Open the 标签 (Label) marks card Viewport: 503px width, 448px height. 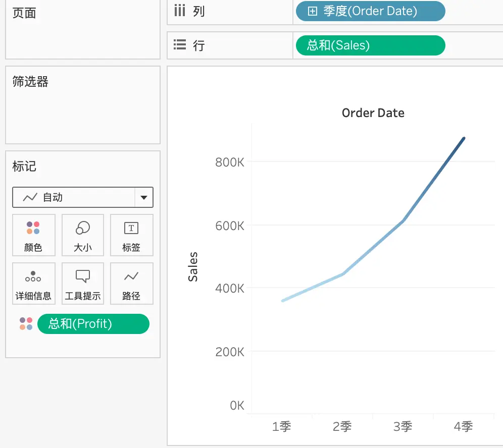[131, 235]
